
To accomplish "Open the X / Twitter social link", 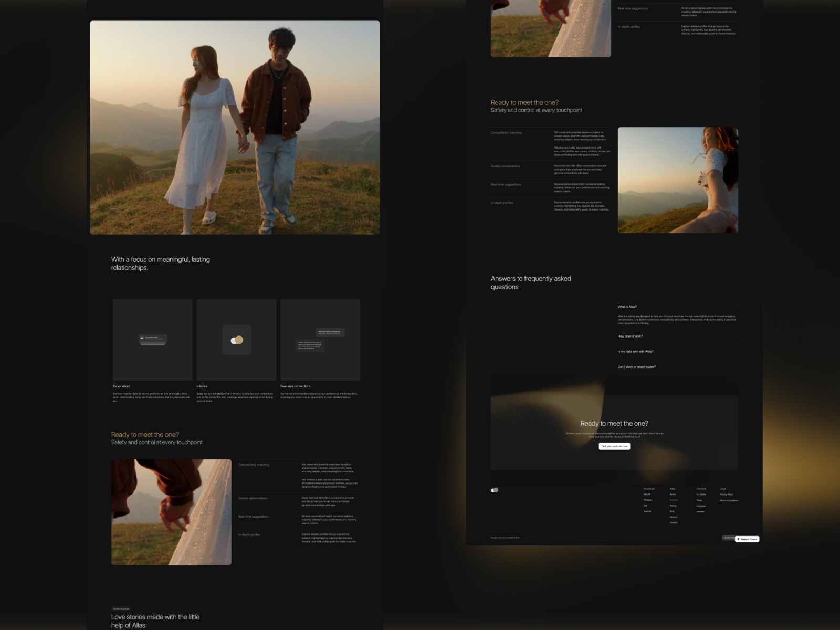I will coord(701,495).
